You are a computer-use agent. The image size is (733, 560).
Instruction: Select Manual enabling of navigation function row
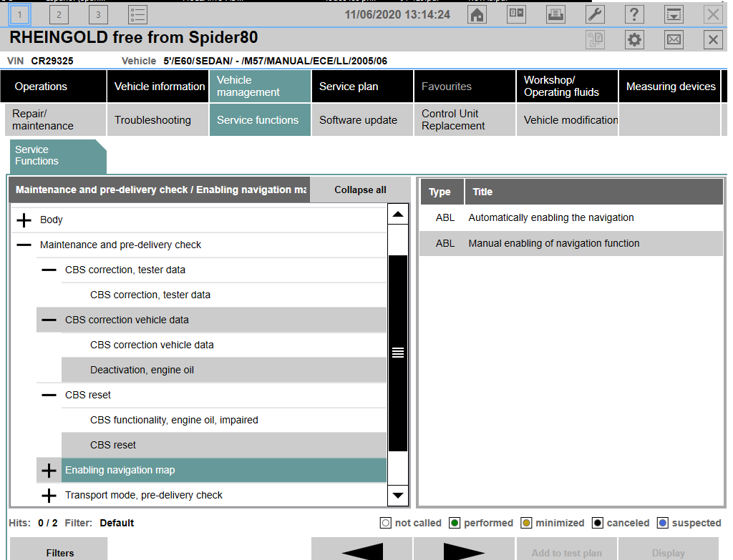pyautogui.click(x=571, y=243)
